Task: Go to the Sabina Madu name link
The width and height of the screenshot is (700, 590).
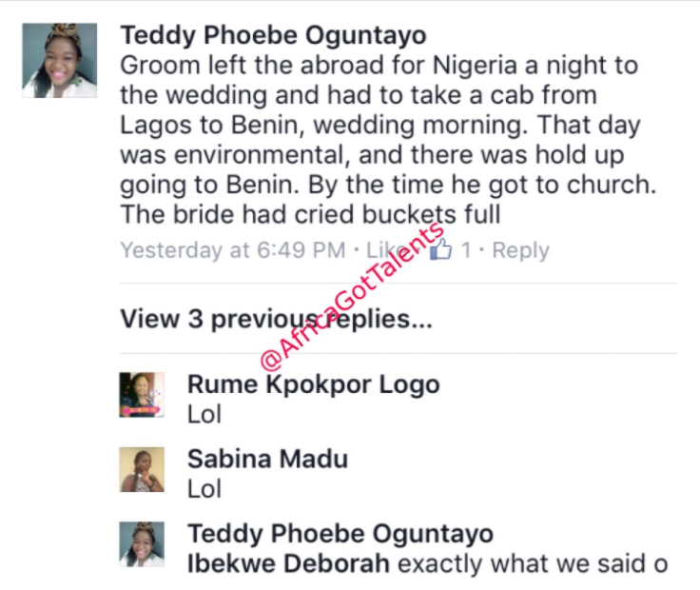Action: coord(267,459)
